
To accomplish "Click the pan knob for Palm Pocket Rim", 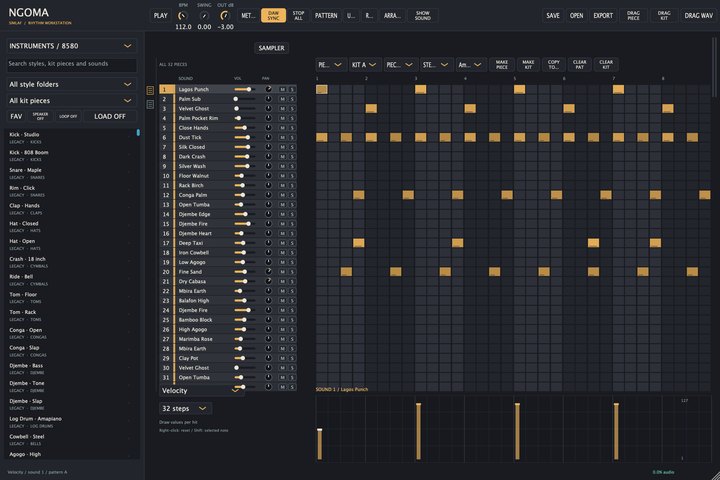I will pyautogui.click(x=268, y=118).
